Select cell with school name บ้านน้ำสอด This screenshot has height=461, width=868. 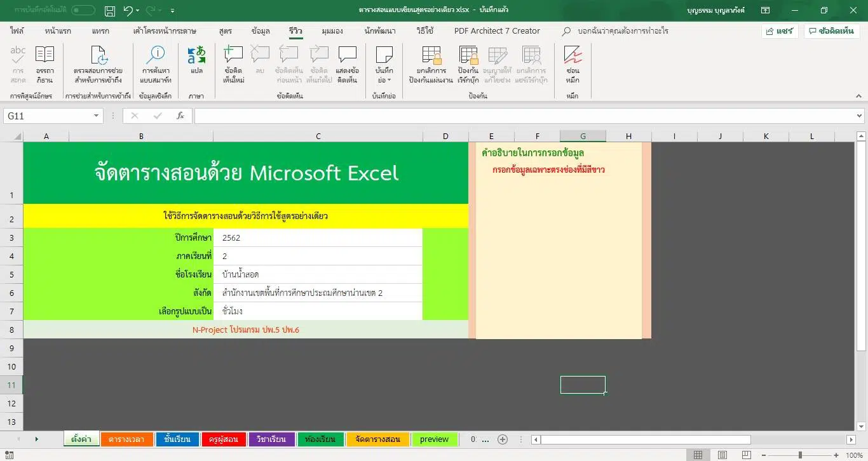[318, 274]
